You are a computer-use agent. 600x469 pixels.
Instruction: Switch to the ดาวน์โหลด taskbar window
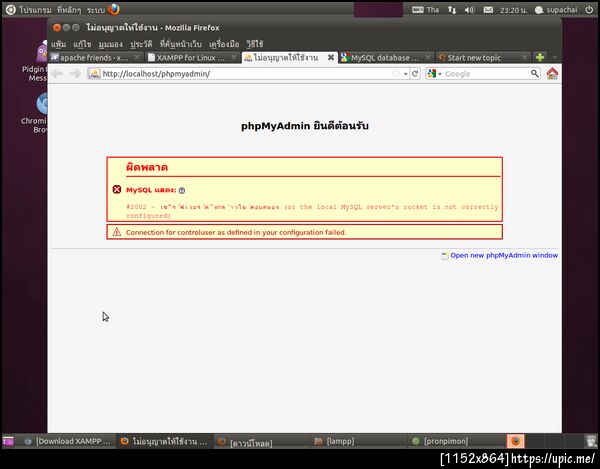[261, 441]
